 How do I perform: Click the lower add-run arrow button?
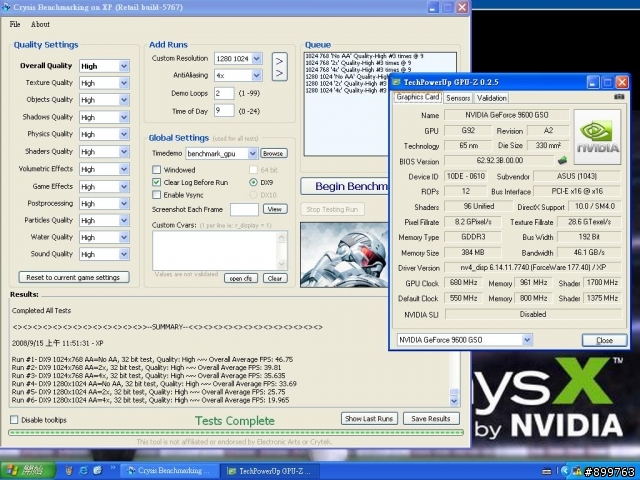click(280, 73)
